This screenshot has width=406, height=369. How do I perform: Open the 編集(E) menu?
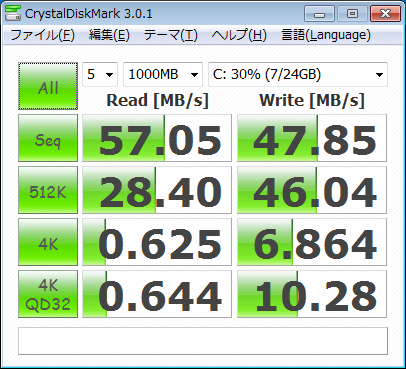click(109, 35)
